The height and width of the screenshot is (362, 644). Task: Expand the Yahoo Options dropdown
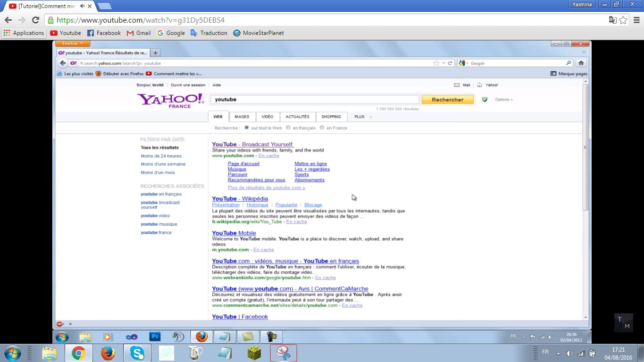tap(503, 100)
